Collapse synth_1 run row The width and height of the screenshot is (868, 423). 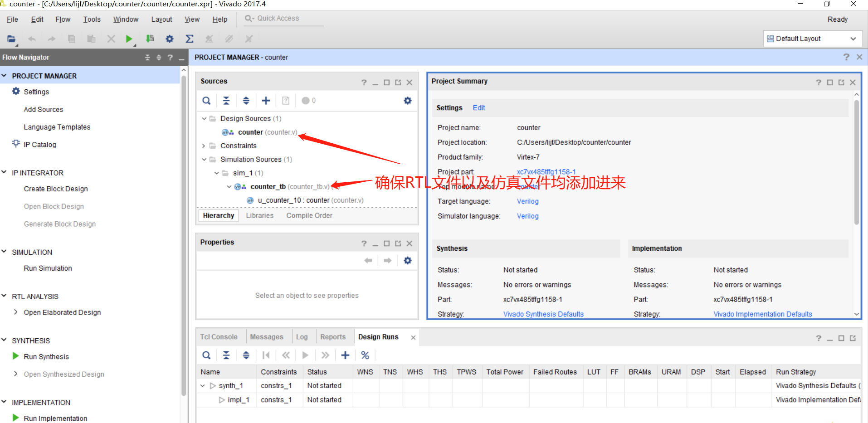pyautogui.click(x=203, y=386)
